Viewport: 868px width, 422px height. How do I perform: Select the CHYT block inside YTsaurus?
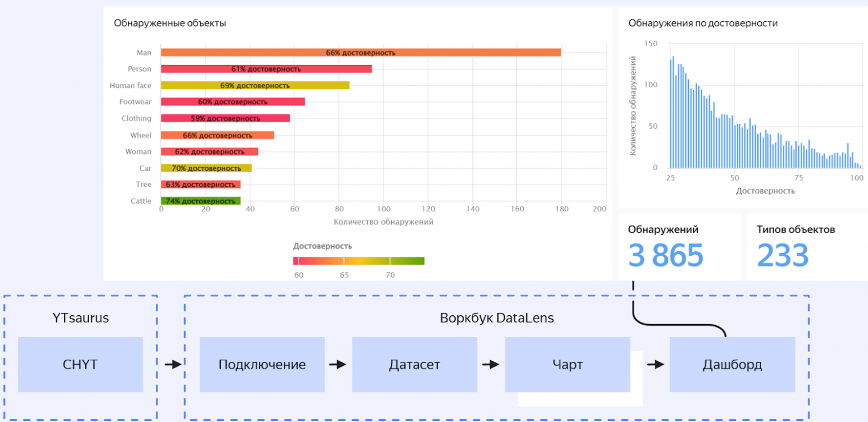click(80, 364)
